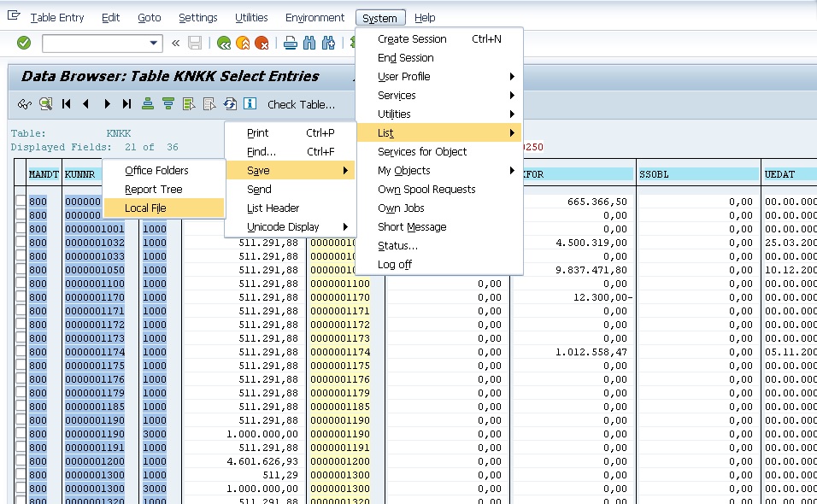This screenshot has width=817, height=504.
Task: Click the Display glasses icon
Action: click(x=25, y=104)
